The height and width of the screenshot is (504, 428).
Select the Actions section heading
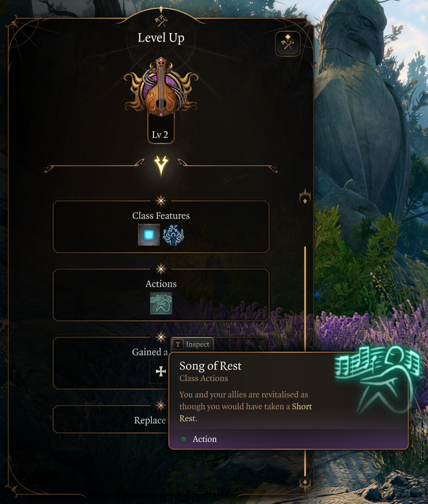(x=161, y=284)
